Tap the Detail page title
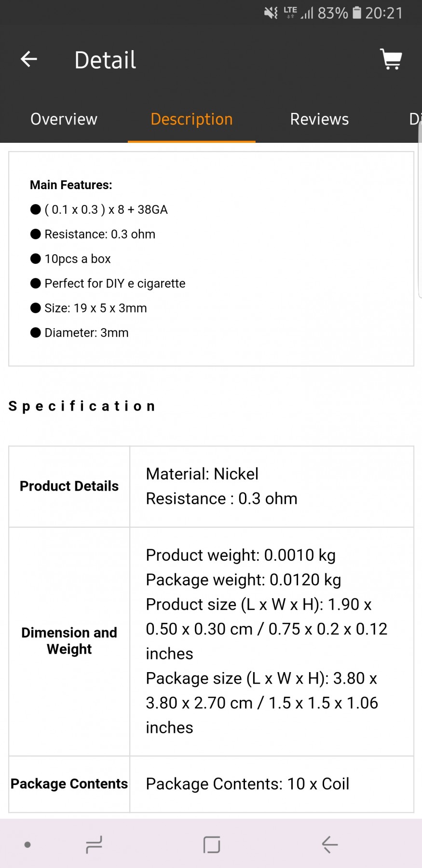The width and height of the screenshot is (422, 868). (x=105, y=60)
